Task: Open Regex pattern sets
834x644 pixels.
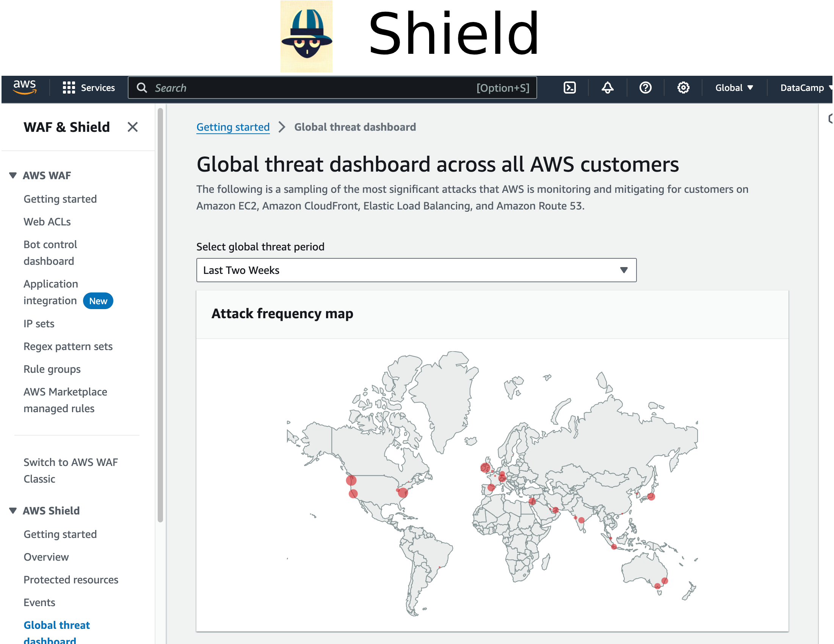Action: pyautogui.click(x=68, y=347)
